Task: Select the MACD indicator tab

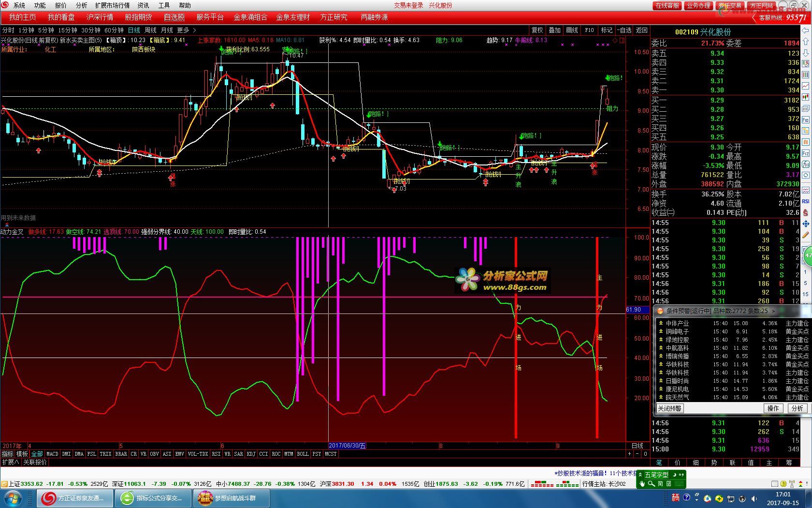Action: 52,454
